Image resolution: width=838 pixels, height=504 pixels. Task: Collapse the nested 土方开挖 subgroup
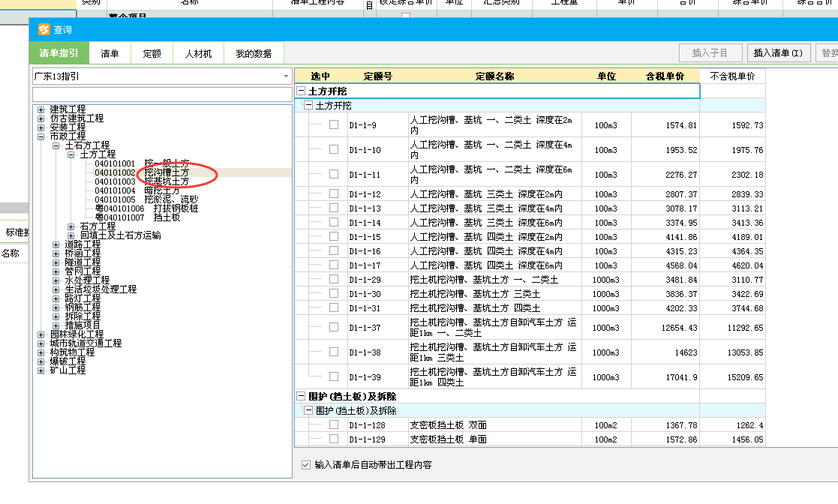308,106
